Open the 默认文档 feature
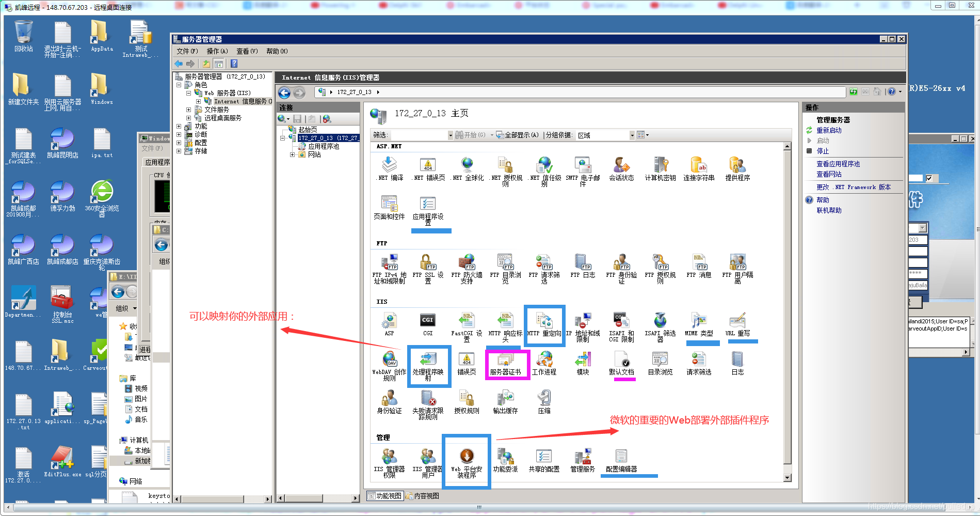Screen dimensions: 980x516 [x=621, y=364]
